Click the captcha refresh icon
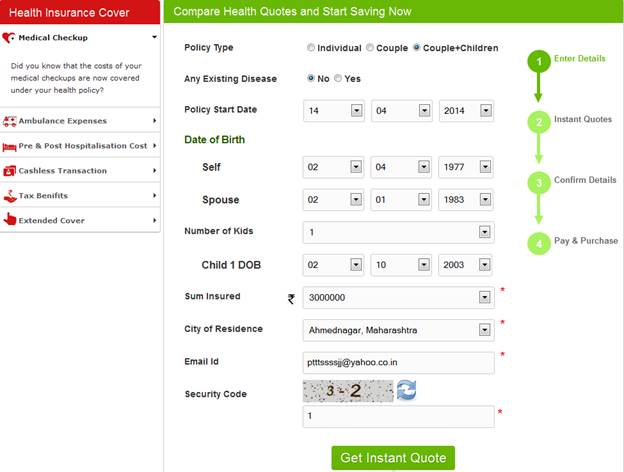624x472 pixels. pyautogui.click(x=406, y=391)
